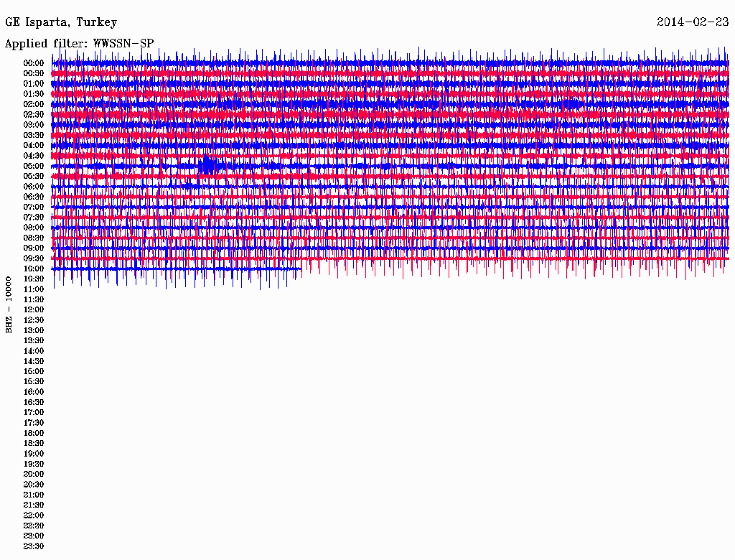Select the 17:30 time label
735x560 pixels.
pos(34,423)
